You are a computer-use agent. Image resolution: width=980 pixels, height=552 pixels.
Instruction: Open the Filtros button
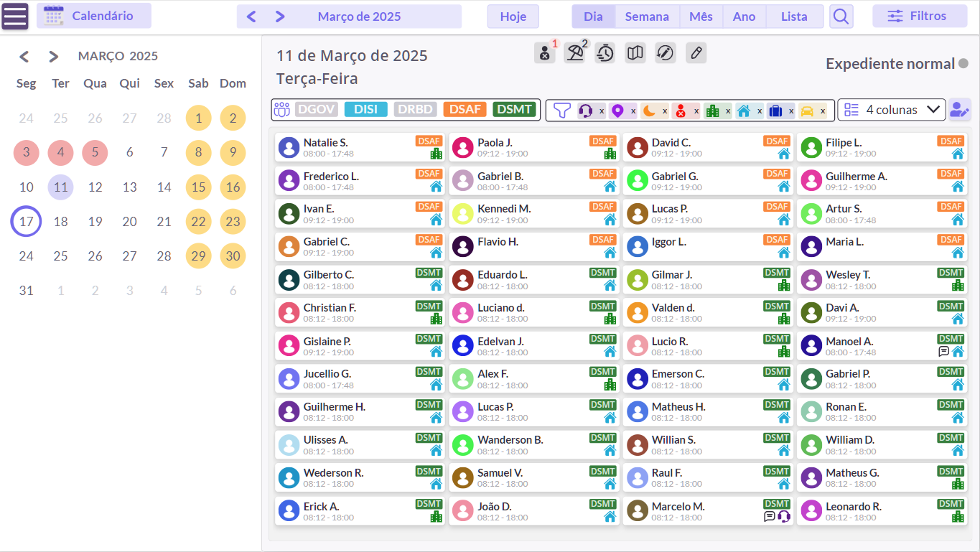920,16
